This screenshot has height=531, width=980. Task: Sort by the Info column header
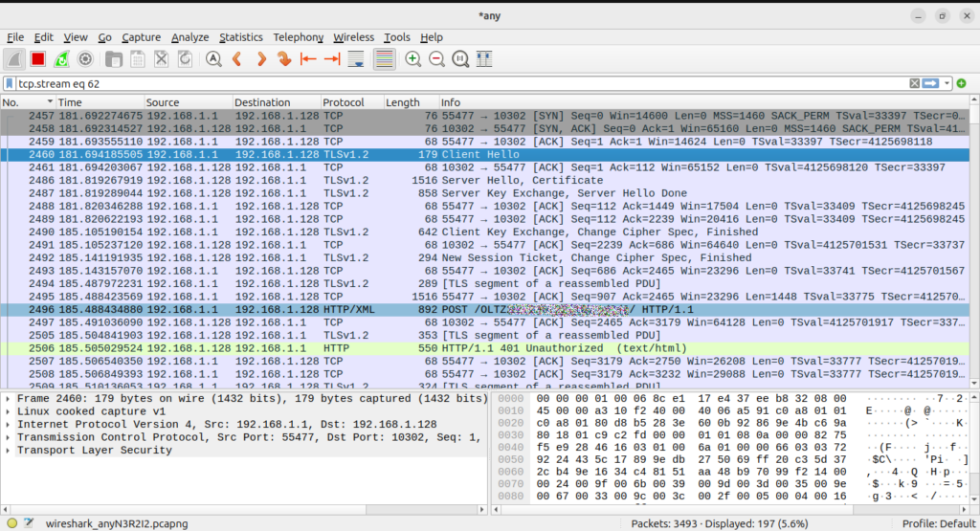[x=703, y=102]
